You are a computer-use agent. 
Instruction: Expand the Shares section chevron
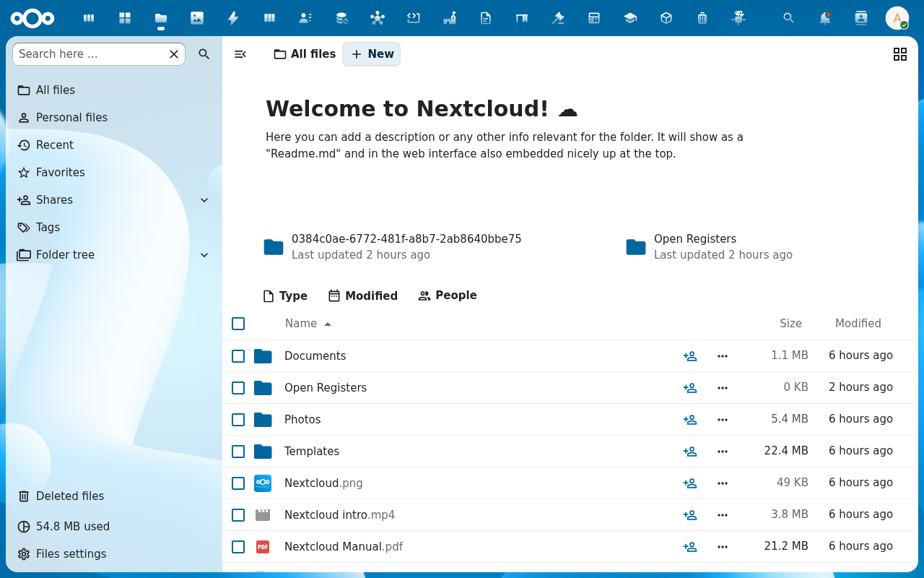204,200
